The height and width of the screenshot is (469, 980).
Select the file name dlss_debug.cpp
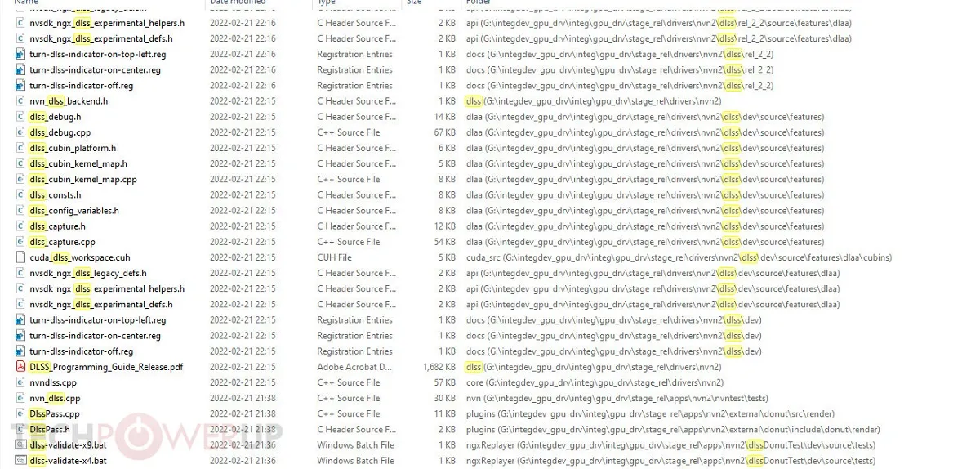60,132
